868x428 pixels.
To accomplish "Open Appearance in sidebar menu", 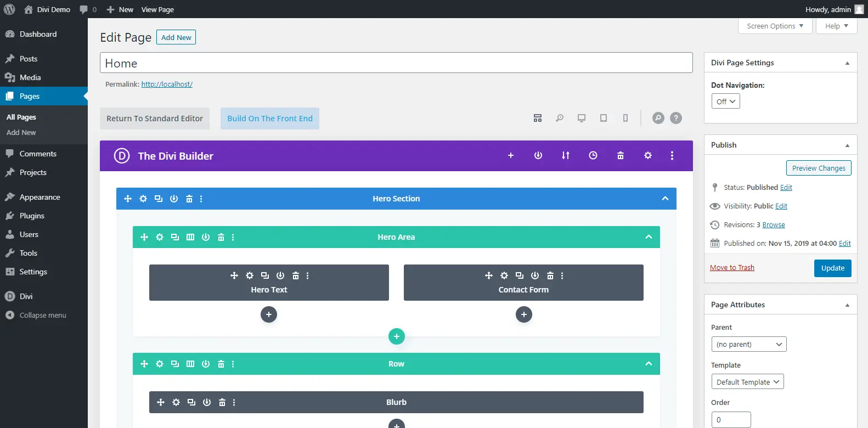I will (x=44, y=197).
